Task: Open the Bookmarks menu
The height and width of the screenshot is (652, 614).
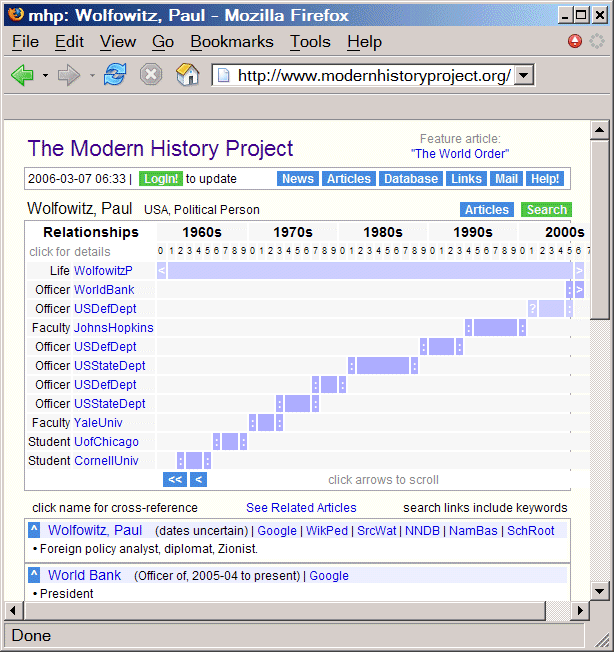Action: (231, 41)
